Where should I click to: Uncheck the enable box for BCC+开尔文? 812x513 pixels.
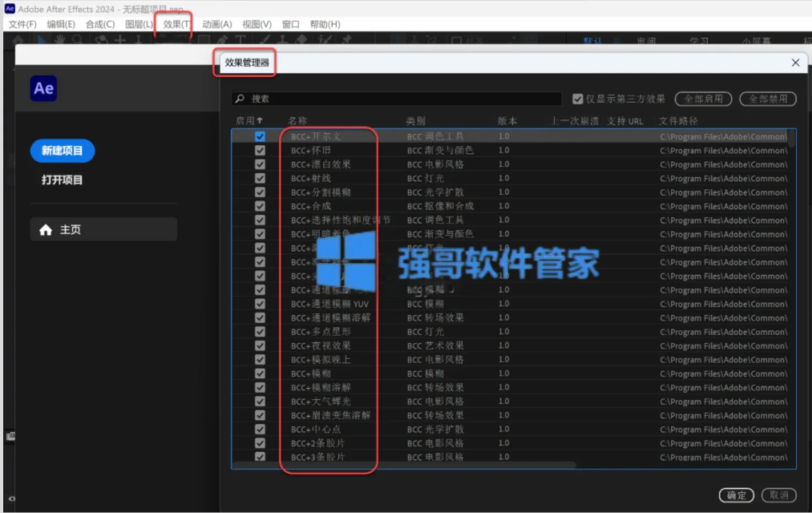tap(260, 136)
